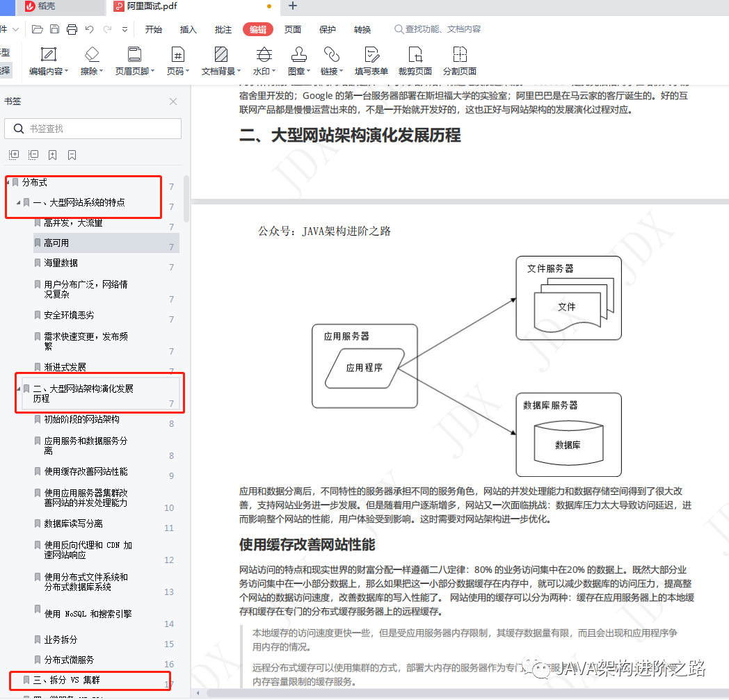Open the 页眉页脚 header/footer tool
This screenshot has width=729, height=700.
[134, 60]
